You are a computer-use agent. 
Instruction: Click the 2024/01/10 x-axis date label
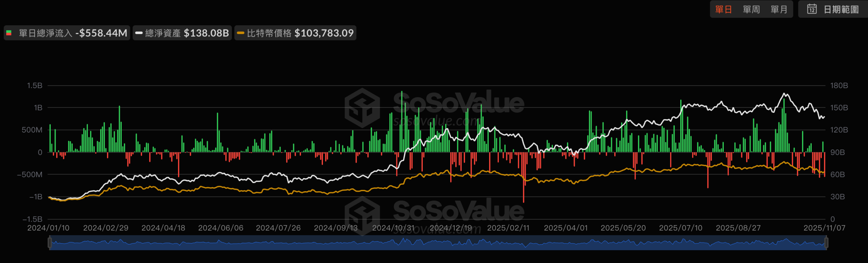point(48,228)
